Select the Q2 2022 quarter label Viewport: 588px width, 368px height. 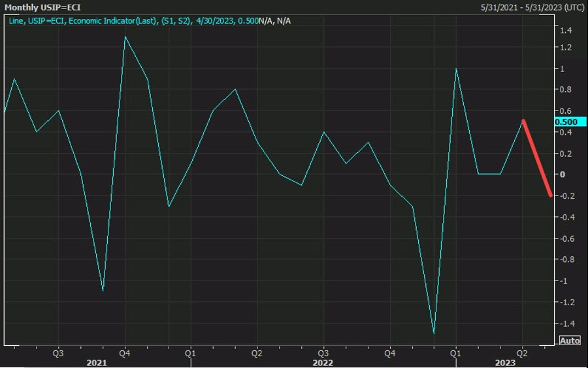[x=257, y=354]
